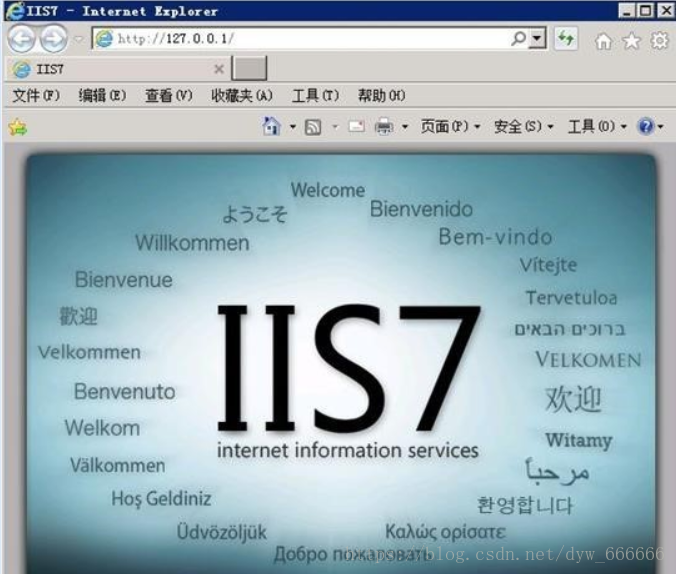Expand the address bar autocomplete dropdown arrow
Screen dimensions: 676x574
pos(537,38)
